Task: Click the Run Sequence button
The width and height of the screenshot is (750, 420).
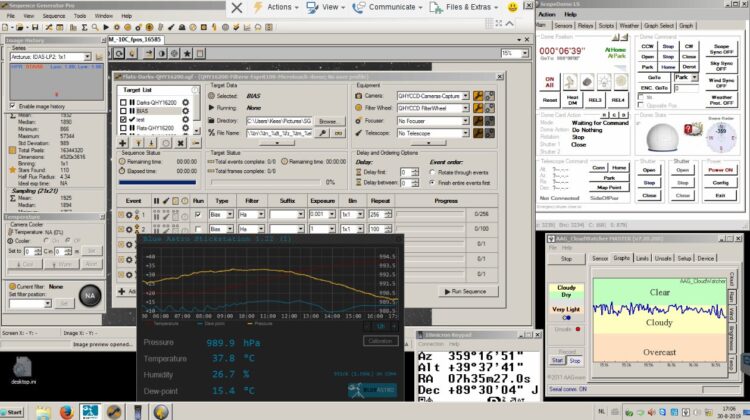Action: [x=468, y=291]
